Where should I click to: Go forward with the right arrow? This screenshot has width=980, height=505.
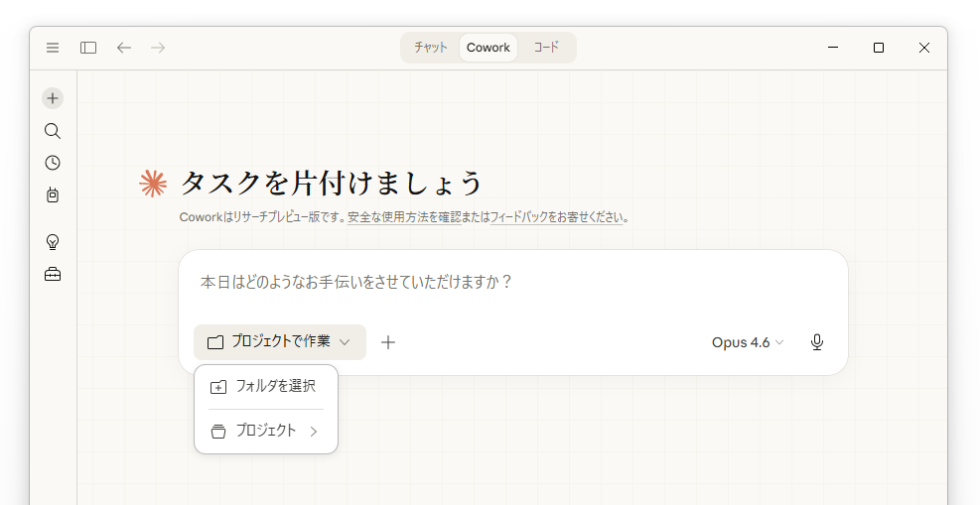(158, 48)
